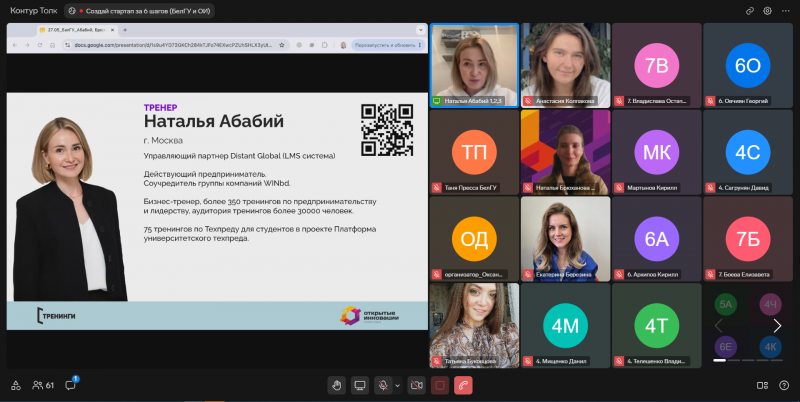The height and width of the screenshot is (402, 800).
Task: Open the chat with one new message
Action: click(x=71, y=385)
